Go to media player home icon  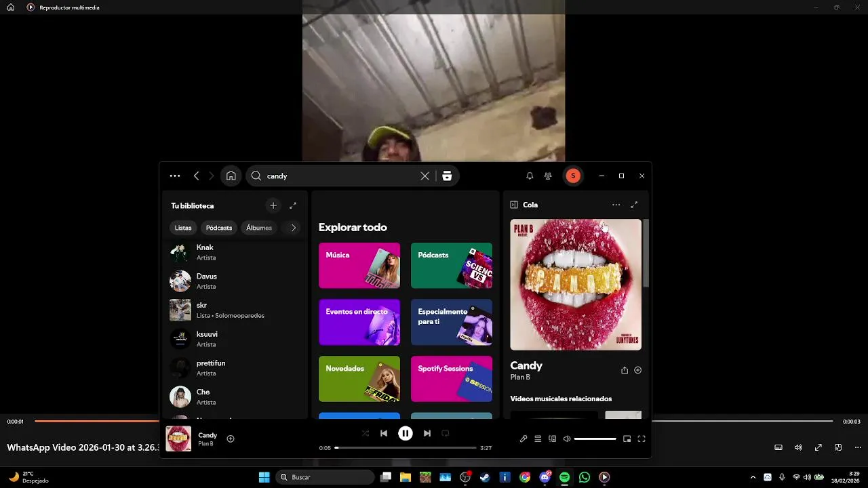pos(11,7)
